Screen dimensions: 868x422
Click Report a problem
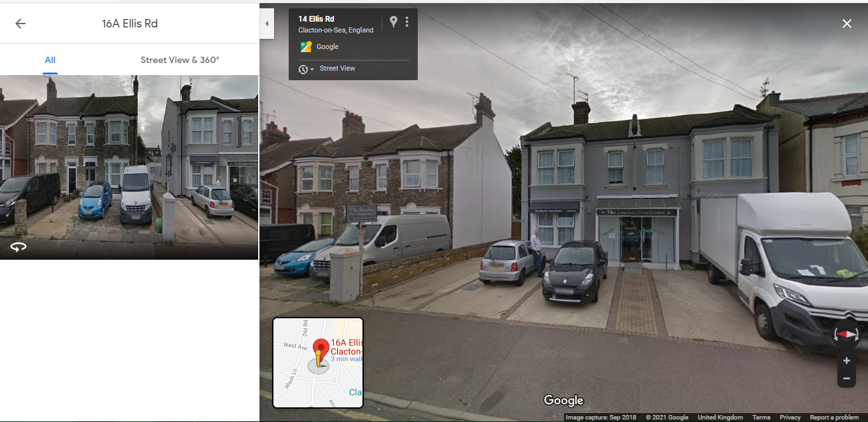tap(834, 418)
